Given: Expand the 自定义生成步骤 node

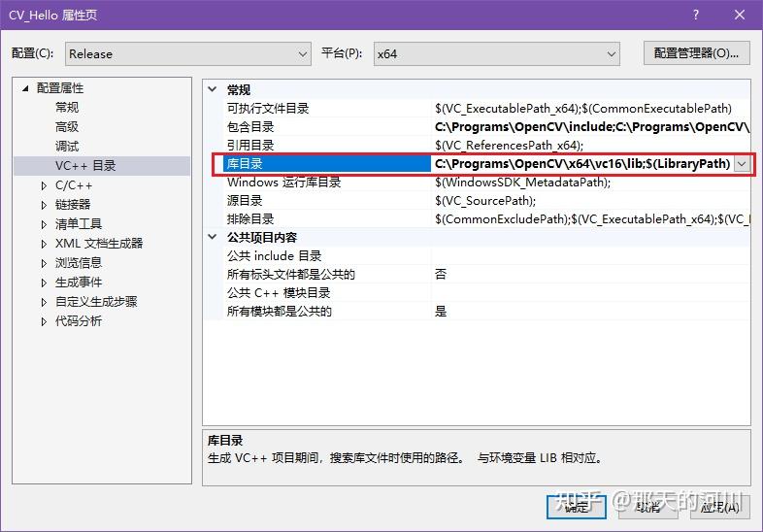Looking at the screenshot, I should [44, 302].
